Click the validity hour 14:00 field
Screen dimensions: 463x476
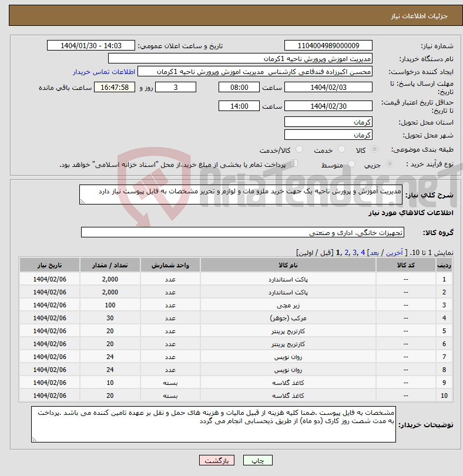(x=239, y=106)
